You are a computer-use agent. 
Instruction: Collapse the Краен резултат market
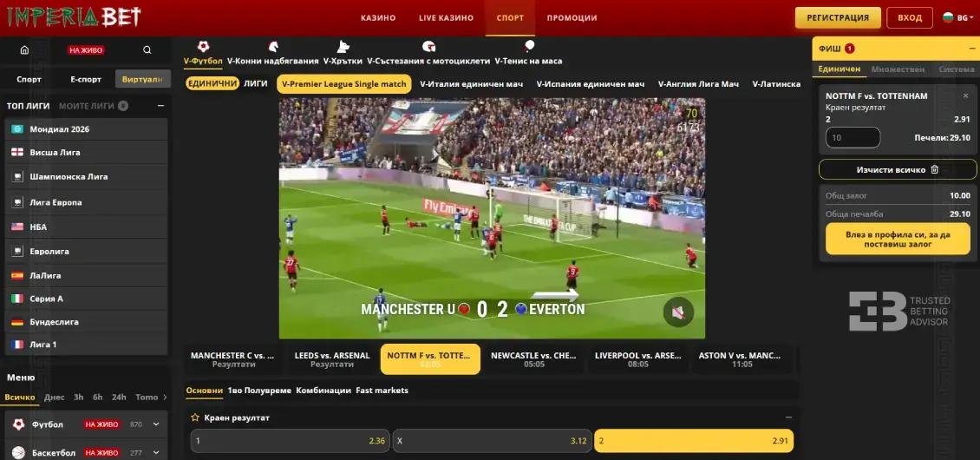pyautogui.click(x=788, y=417)
